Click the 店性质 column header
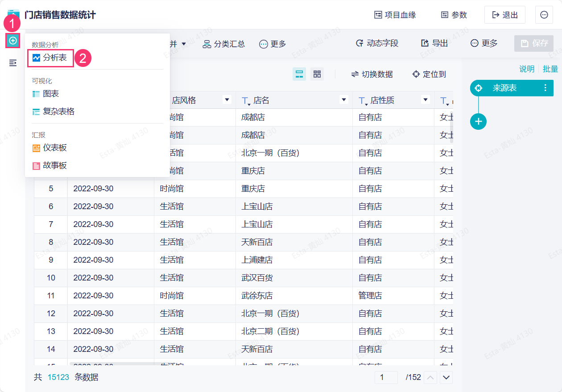The image size is (562, 392). (x=393, y=100)
